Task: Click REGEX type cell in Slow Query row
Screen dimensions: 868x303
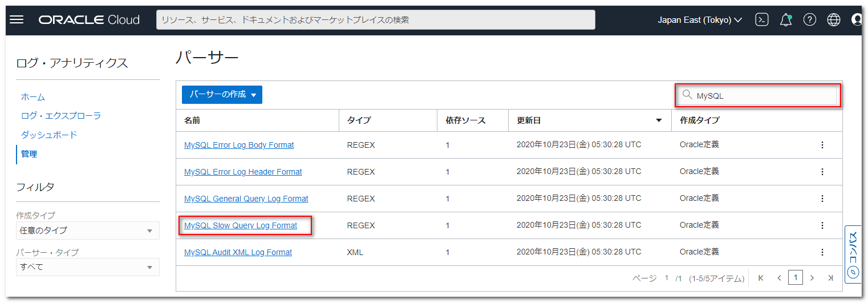Action: click(361, 225)
